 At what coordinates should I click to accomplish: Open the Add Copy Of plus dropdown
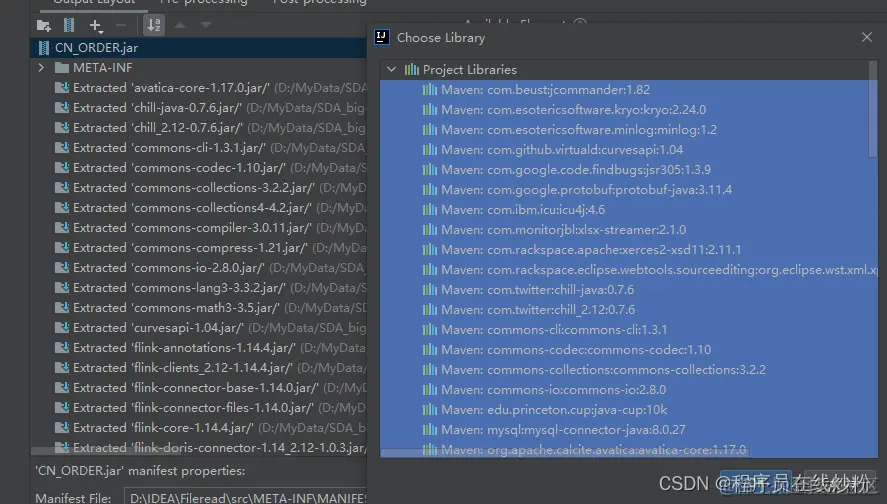tap(96, 25)
